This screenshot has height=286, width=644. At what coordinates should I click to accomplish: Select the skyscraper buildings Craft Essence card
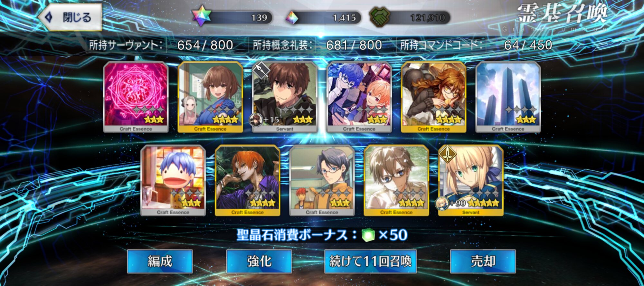click(508, 97)
